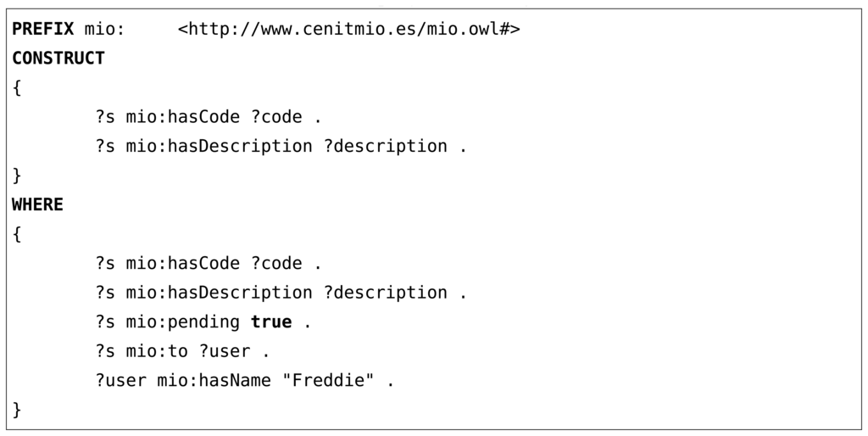
Task: Select the bold true literal
Action: click(x=271, y=322)
